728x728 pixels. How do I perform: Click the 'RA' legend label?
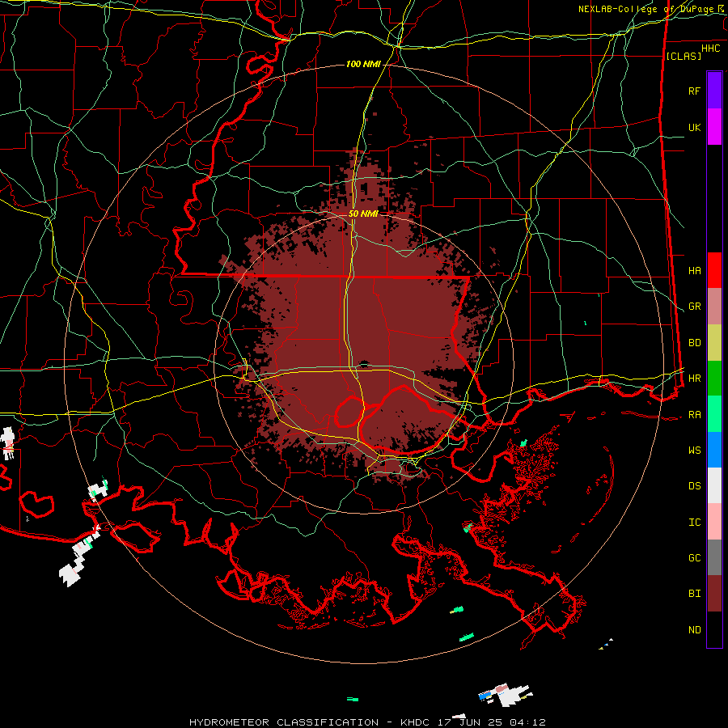tap(694, 415)
